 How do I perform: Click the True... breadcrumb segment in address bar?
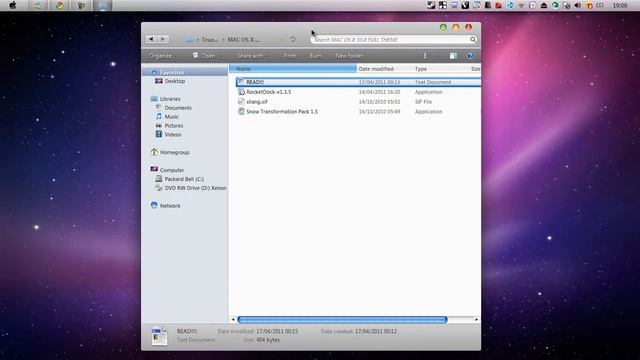[210, 40]
